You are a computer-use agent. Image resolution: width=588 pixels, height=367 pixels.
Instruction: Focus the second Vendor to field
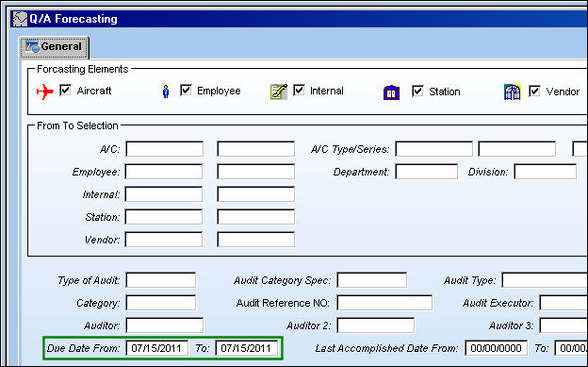pos(255,240)
